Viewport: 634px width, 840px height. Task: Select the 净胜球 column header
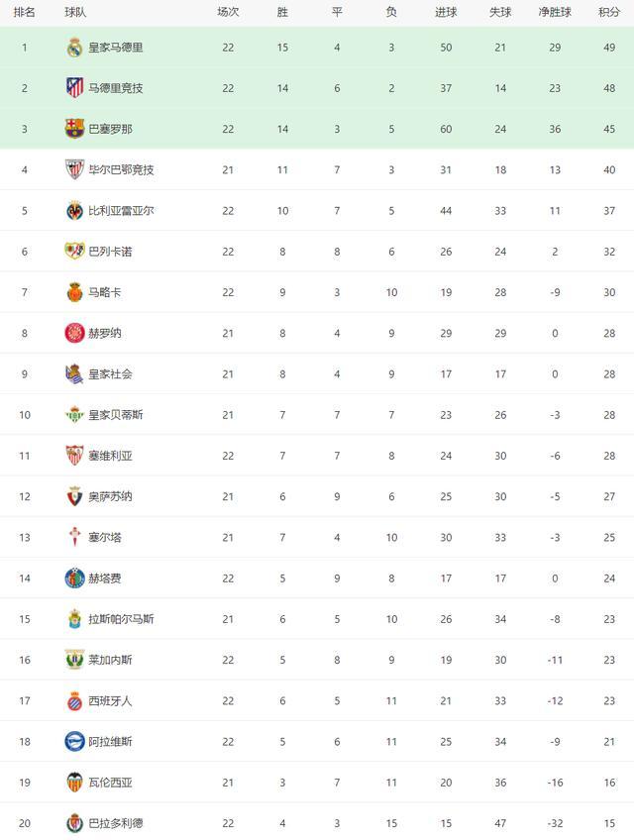tap(555, 12)
